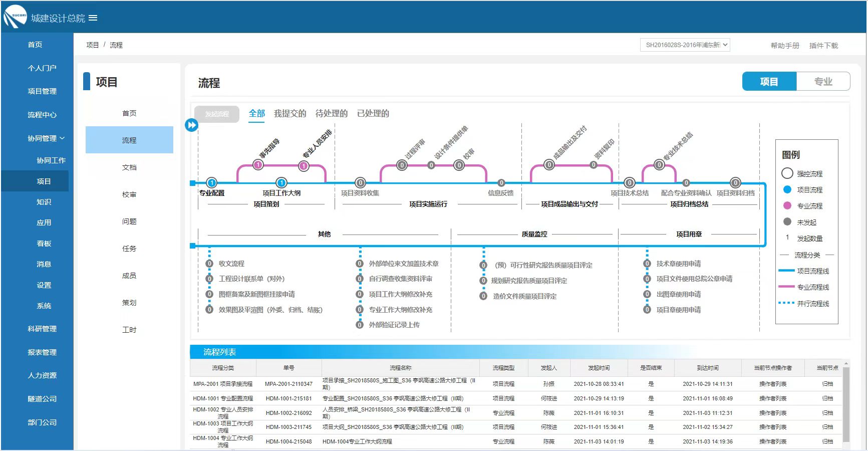Open the 事先指导 pink node

(x=258, y=164)
